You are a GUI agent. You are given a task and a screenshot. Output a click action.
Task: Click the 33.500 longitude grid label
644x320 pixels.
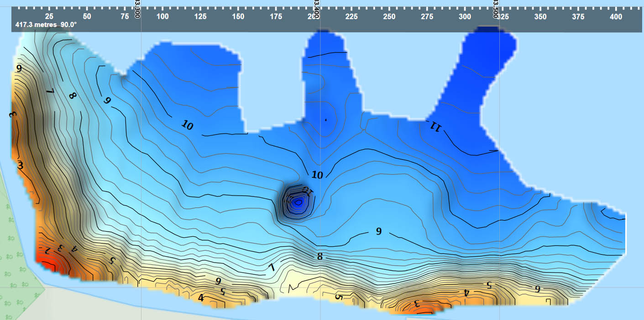coord(496,8)
